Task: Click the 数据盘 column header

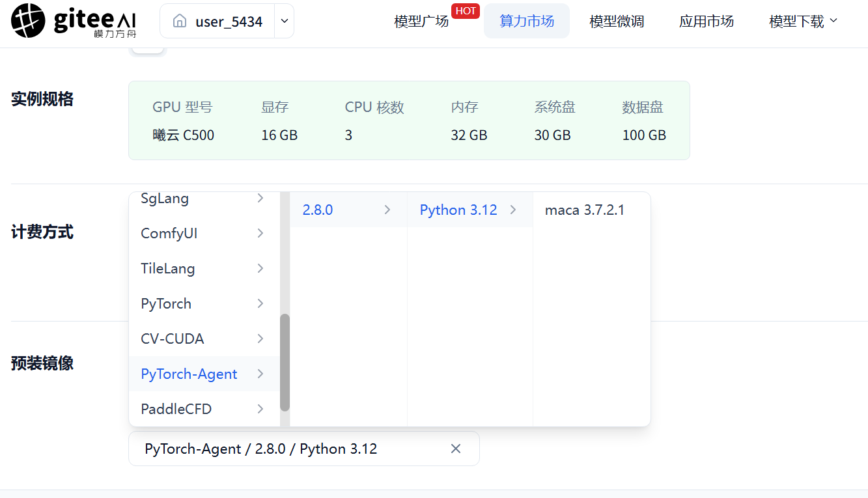Action: (x=643, y=107)
